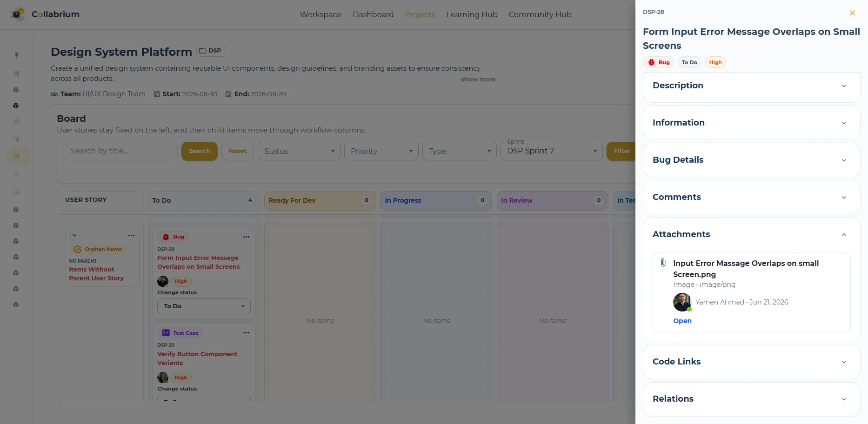
Task: Click the Bug tag in detail panel
Action: pyautogui.click(x=659, y=62)
